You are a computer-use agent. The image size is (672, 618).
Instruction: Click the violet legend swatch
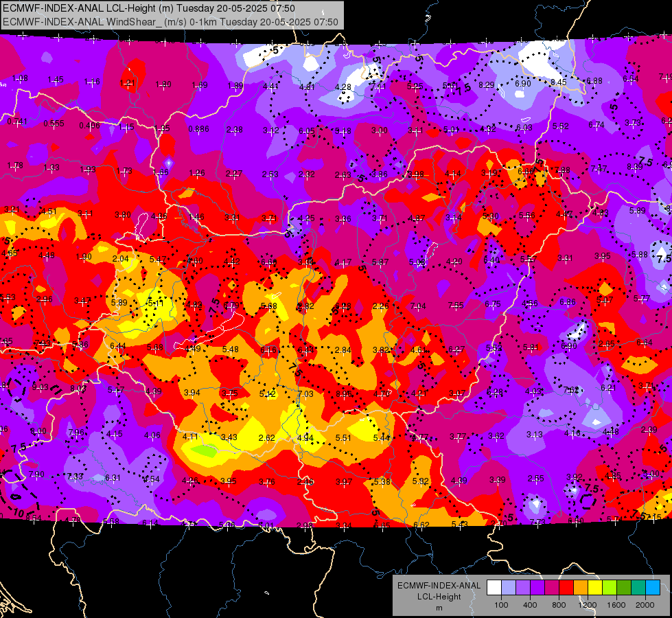pyautogui.click(x=537, y=588)
